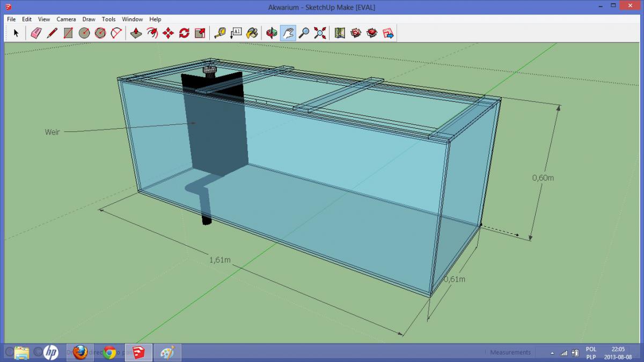This screenshot has width=644, height=362.
Task: Select the Paint Bucket tool
Action: 252,33
